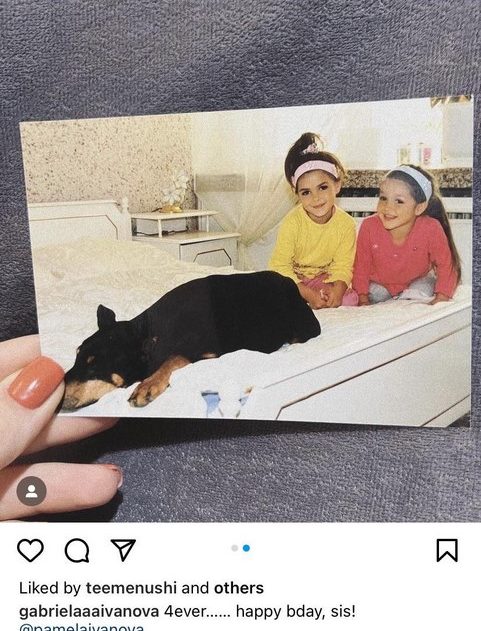Tap the white nightstand in the photo

pyautogui.click(x=187, y=237)
